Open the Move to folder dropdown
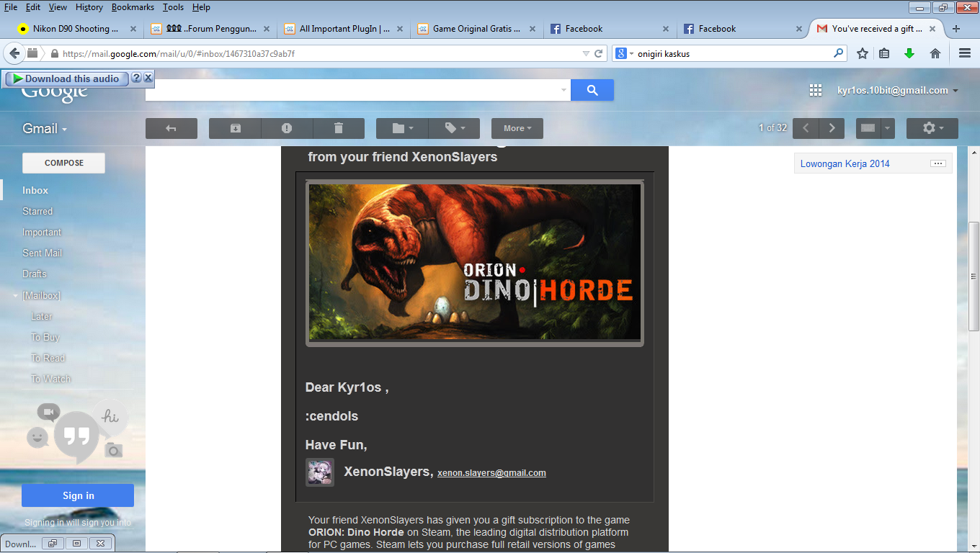 pyautogui.click(x=402, y=128)
